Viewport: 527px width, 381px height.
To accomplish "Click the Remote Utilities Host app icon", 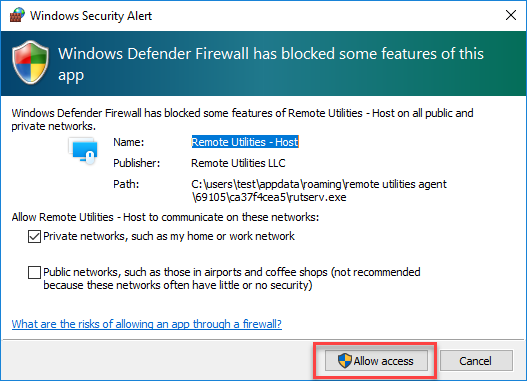I will pos(83,151).
